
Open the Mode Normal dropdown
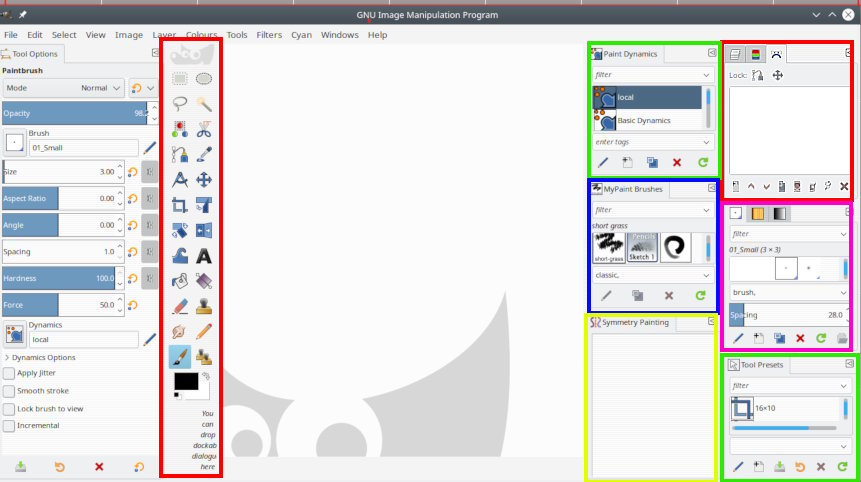click(x=63, y=88)
